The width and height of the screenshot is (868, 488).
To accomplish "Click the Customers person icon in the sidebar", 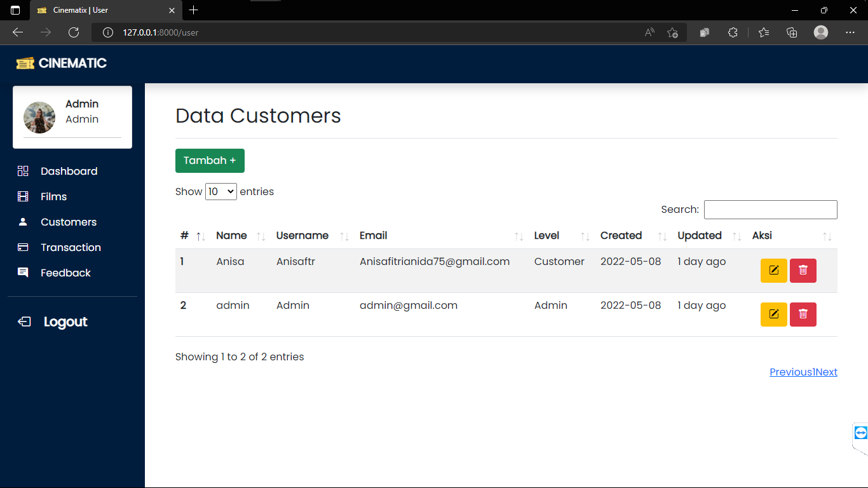I will pos(23,222).
